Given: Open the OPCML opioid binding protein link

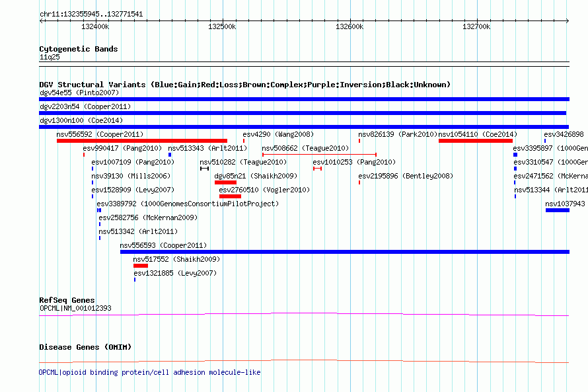Looking at the screenshot, I should point(149,372).
